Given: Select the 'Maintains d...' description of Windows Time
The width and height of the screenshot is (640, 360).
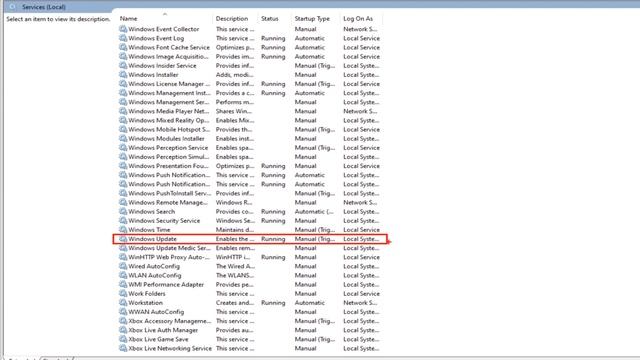Looking at the screenshot, I should click(235, 229).
